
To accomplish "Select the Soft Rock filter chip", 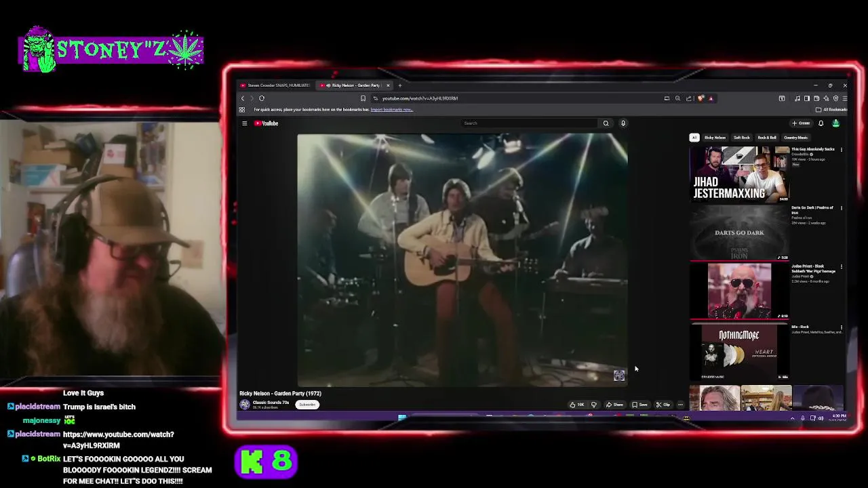I will coord(741,138).
